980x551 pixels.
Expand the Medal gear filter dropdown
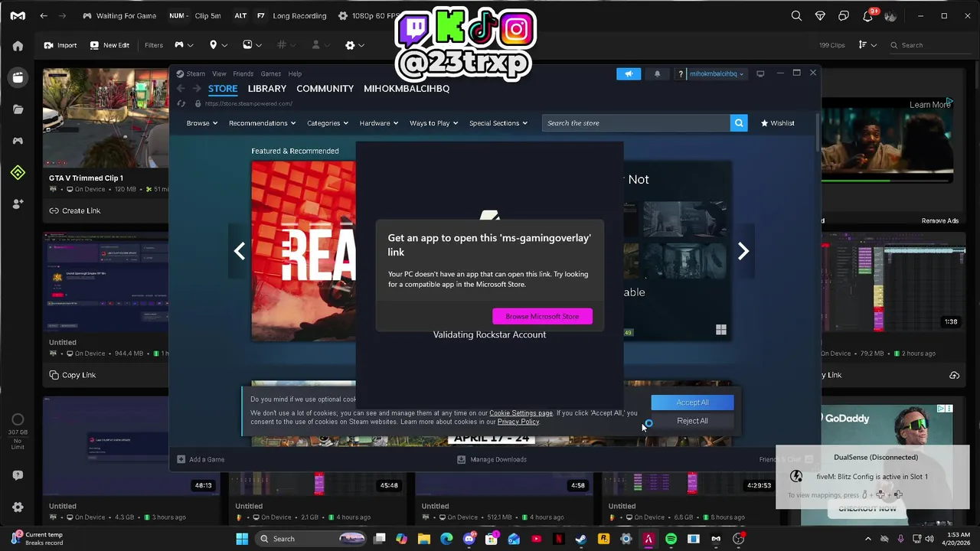(x=354, y=45)
